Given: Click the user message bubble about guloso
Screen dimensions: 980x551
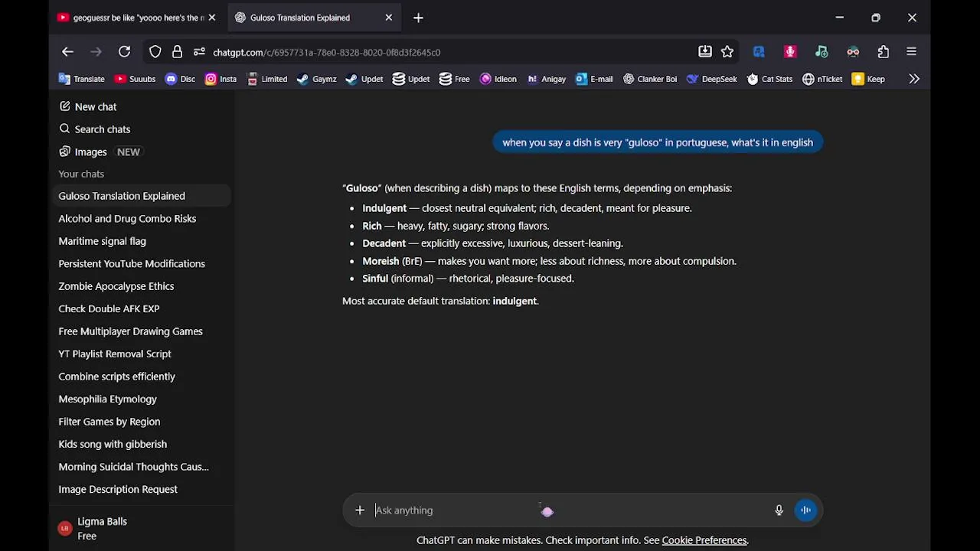Looking at the screenshot, I should (x=658, y=142).
